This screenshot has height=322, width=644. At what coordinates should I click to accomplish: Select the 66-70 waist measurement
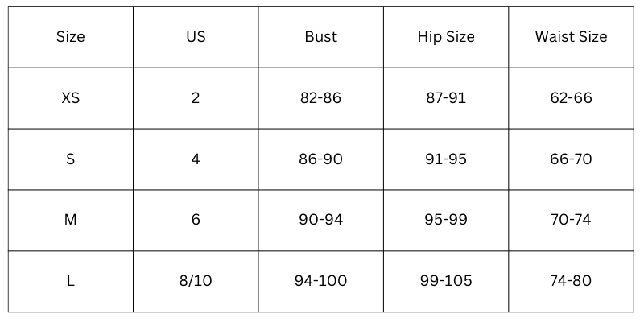coord(571,159)
